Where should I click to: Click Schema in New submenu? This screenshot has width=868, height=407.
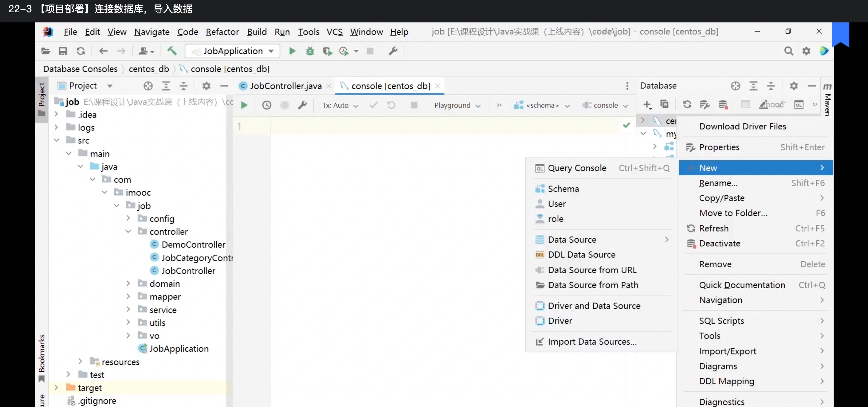click(x=602, y=189)
